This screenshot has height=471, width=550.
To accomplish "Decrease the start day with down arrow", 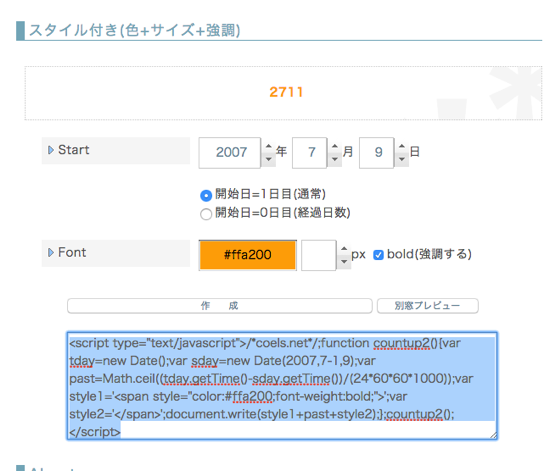I will click(402, 160).
